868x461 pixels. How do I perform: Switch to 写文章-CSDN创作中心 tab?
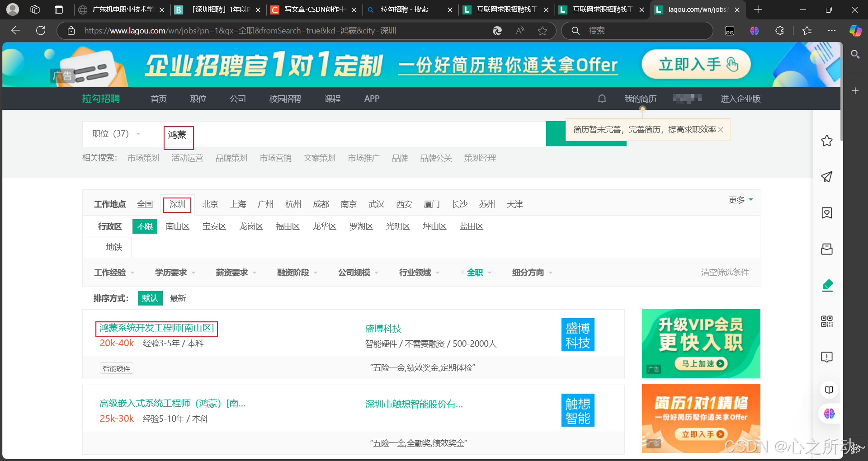point(313,9)
